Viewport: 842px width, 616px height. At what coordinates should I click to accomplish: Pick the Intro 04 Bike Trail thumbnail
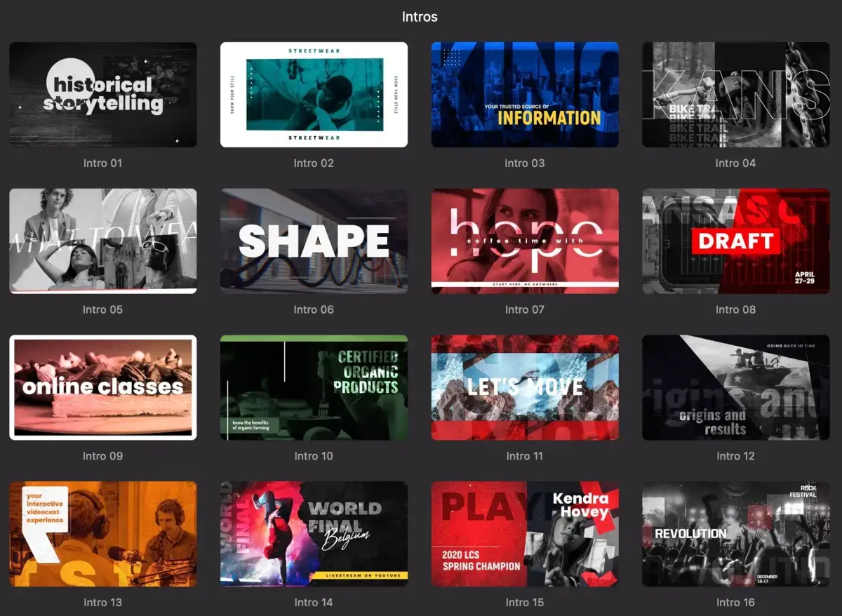pos(736,95)
